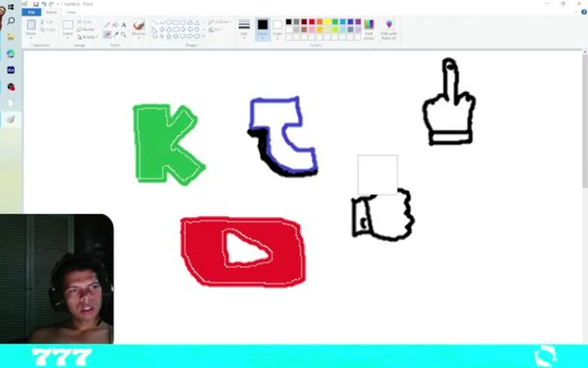This screenshot has height=368, width=588.
Task: Select the Curve shape
Action: 162,22
